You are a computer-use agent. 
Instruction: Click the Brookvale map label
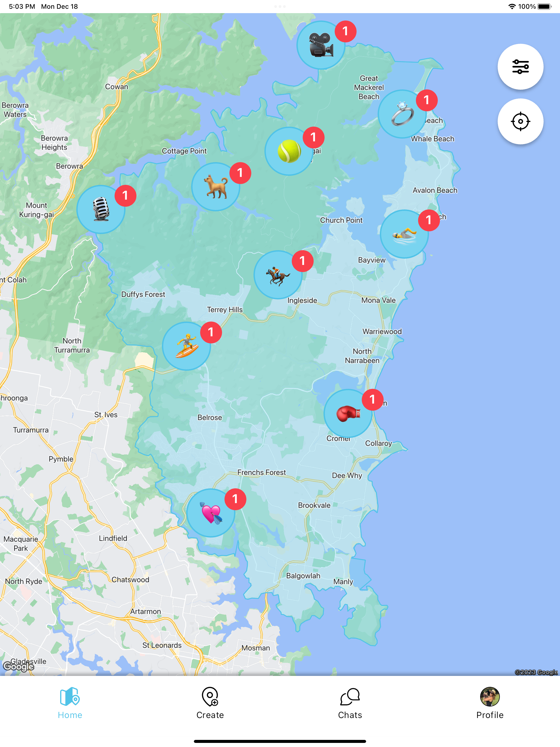314,505
